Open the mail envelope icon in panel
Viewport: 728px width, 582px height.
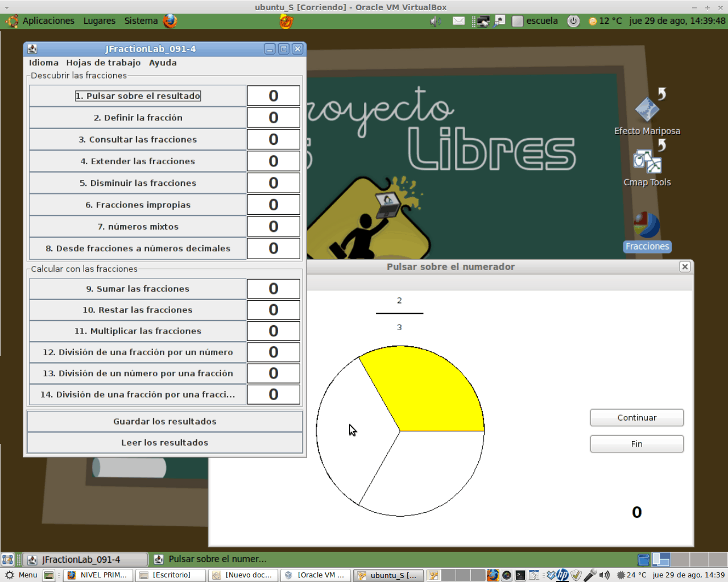[458, 21]
